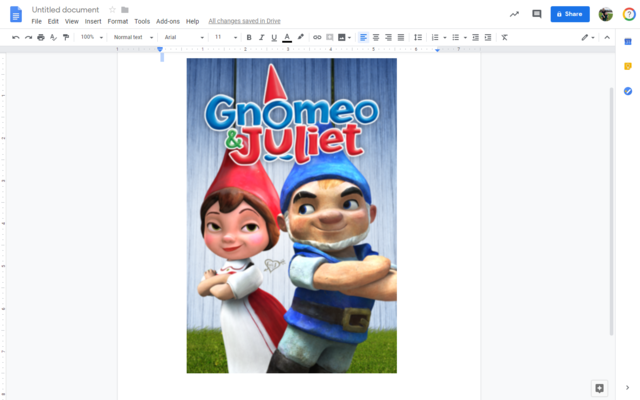The width and height of the screenshot is (640, 400).
Task: Expand the insert image dropdown arrow
Action: (x=349, y=38)
